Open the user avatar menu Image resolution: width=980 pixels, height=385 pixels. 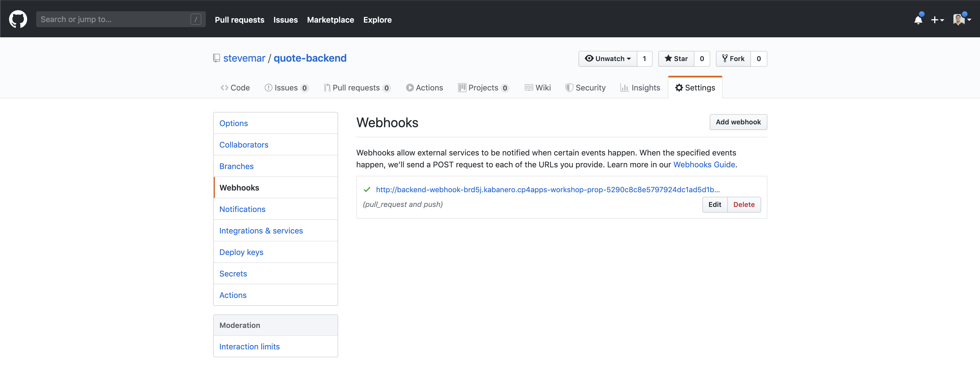coord(962,20)
